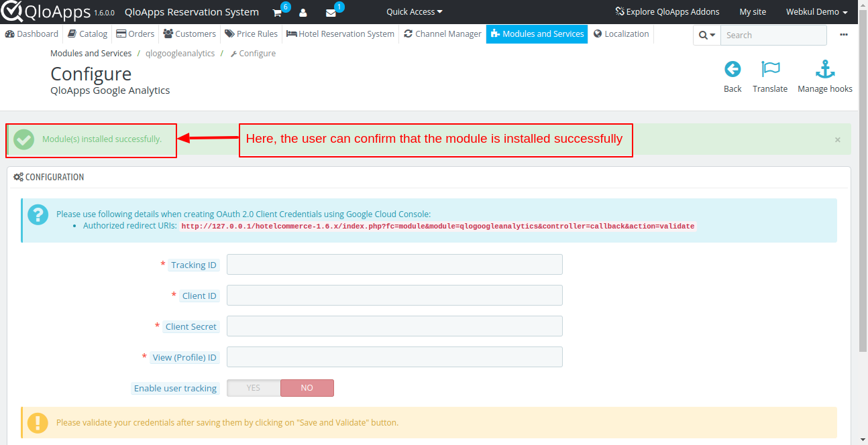Open the shopping cart notifications icon
The height and width of the screenshot is (445, 868).
(277, 13)
